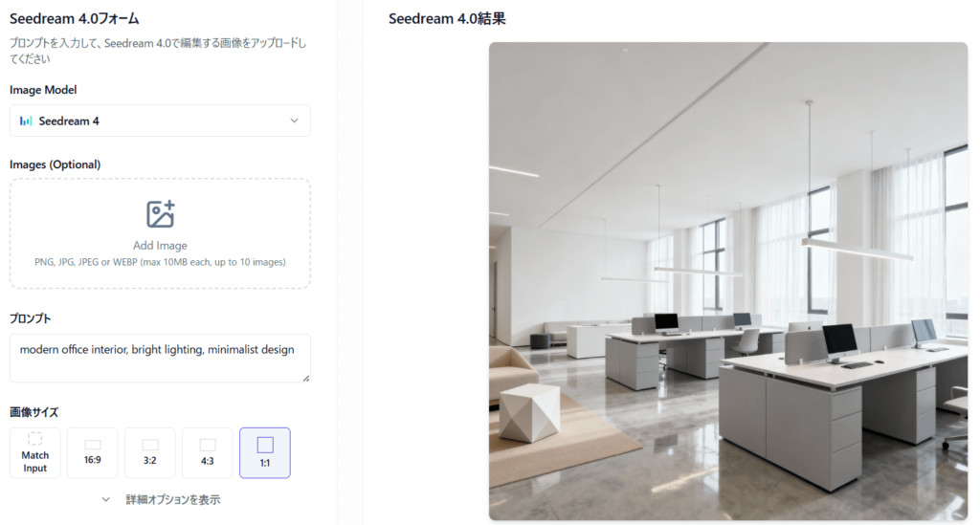Click the Add Image text label
Image resolution: width=980 pixels, height=525 pixels.
pos(160,246)
